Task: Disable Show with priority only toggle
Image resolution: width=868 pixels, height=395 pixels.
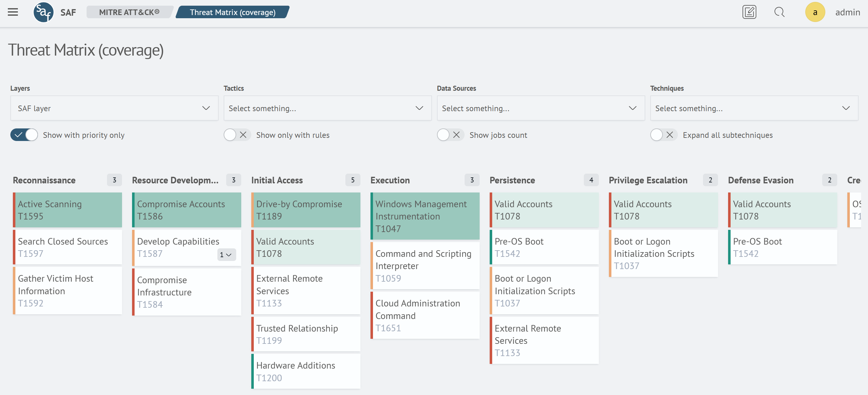Action: [x=24, y=135]
